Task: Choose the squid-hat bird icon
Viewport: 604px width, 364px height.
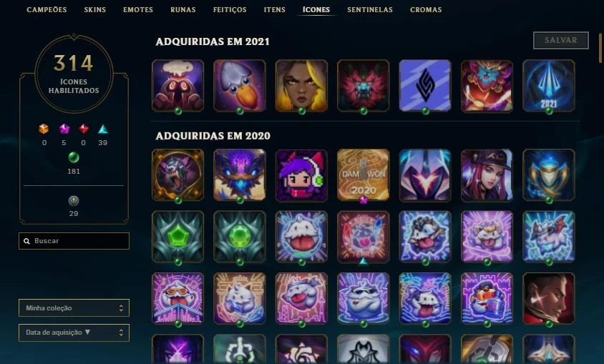Action: pos(240,85)
